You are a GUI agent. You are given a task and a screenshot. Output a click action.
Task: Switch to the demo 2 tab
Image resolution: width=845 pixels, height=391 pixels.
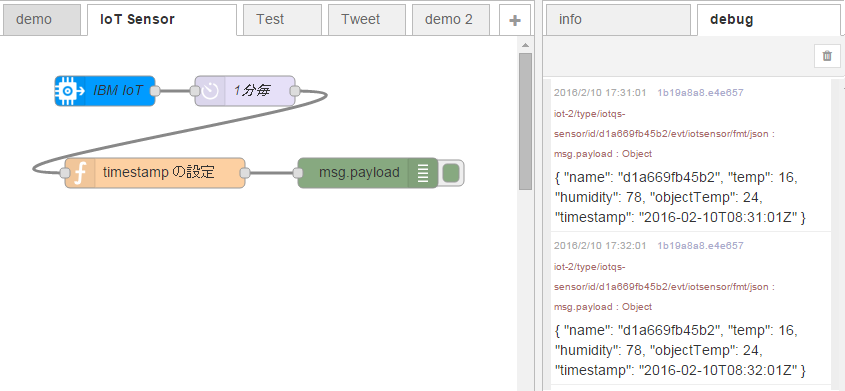coord(451,19)
